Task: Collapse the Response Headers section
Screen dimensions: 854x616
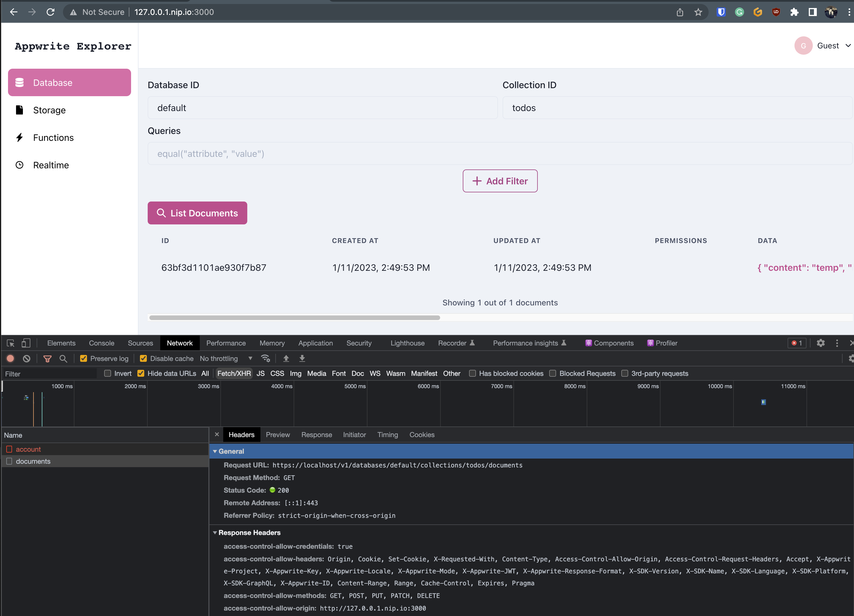Action: [x=216, y=532]
